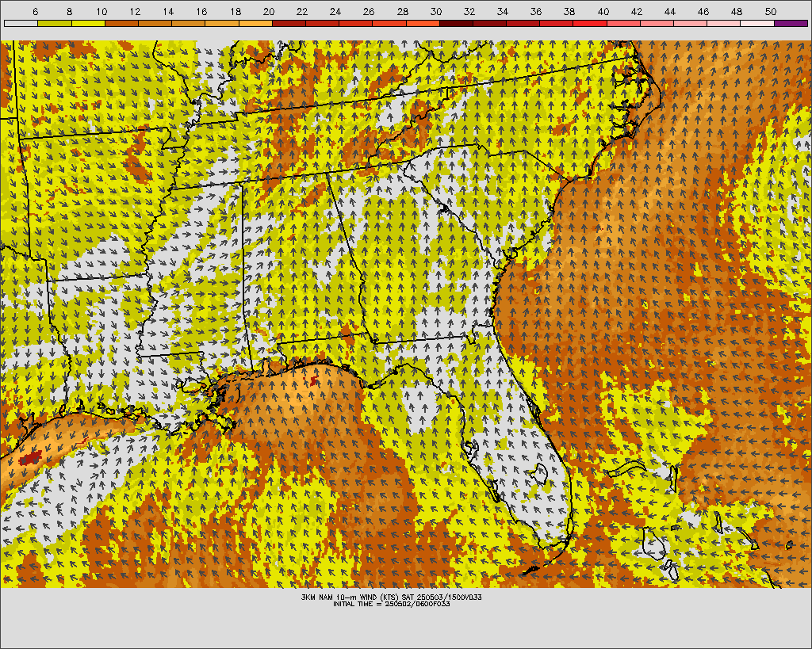Screen dimensions: 812x649
Task: Select legend number 26
Action: coord(369,11)
